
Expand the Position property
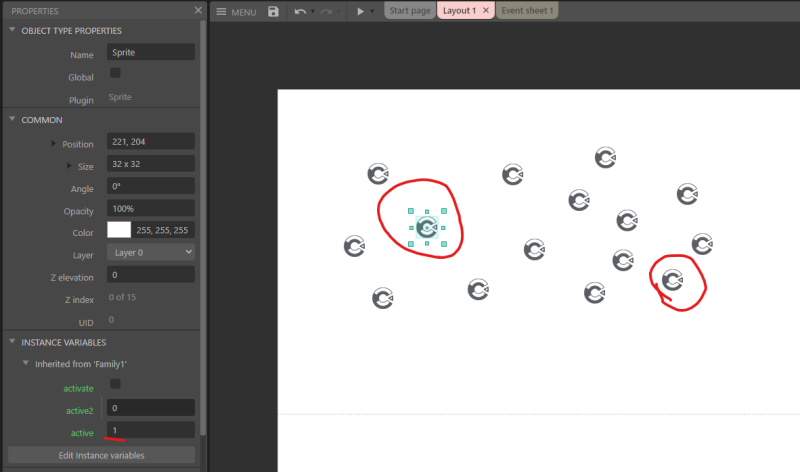pyautogui.click(x=53, y=143)
